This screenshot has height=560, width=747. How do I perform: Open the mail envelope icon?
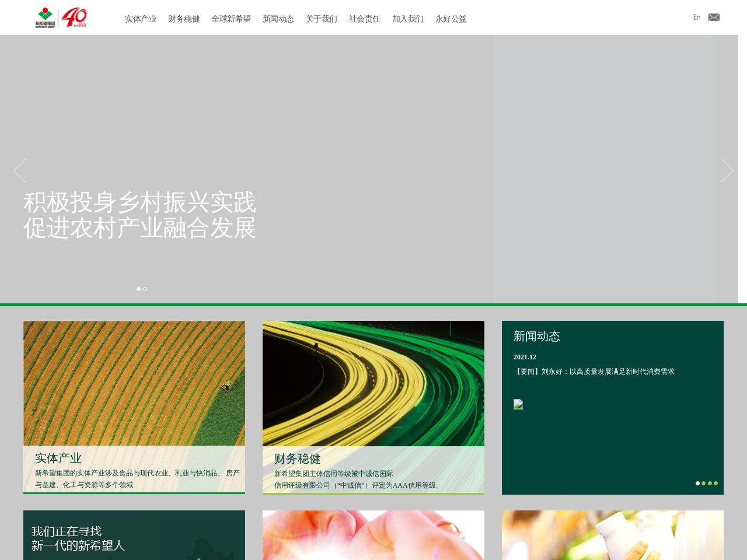click(714, 17)
